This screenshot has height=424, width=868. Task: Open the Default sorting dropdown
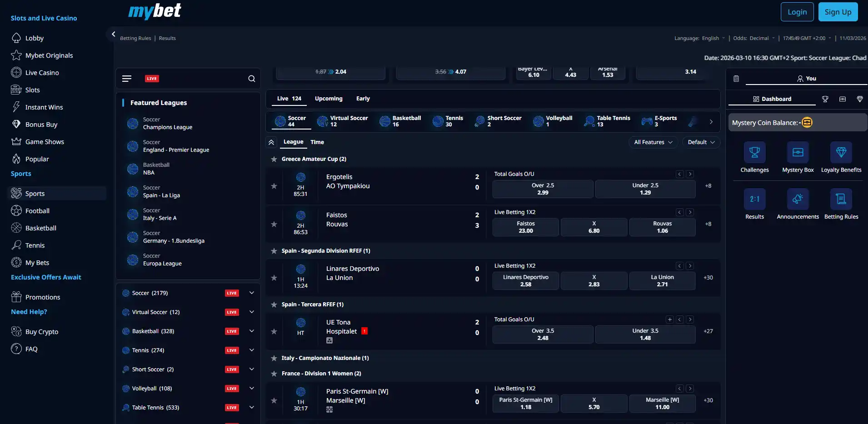coord(701,142)
